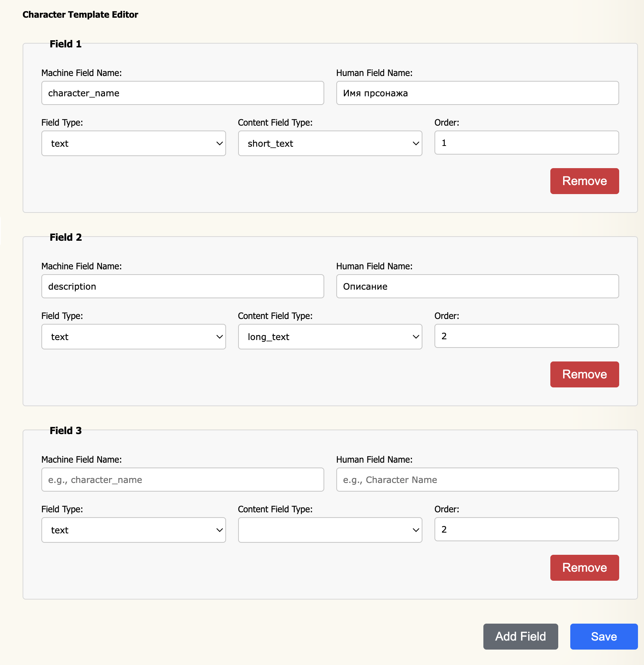This screenshot has width=644, height=665.
Task: Click Field 3 Order label
Action: (447, 509)
